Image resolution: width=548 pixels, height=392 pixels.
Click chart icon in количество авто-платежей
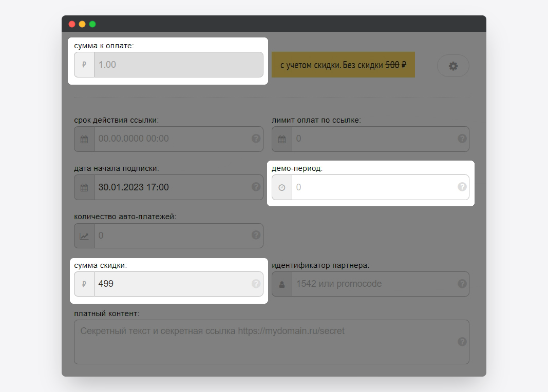(x=84, y=236)
